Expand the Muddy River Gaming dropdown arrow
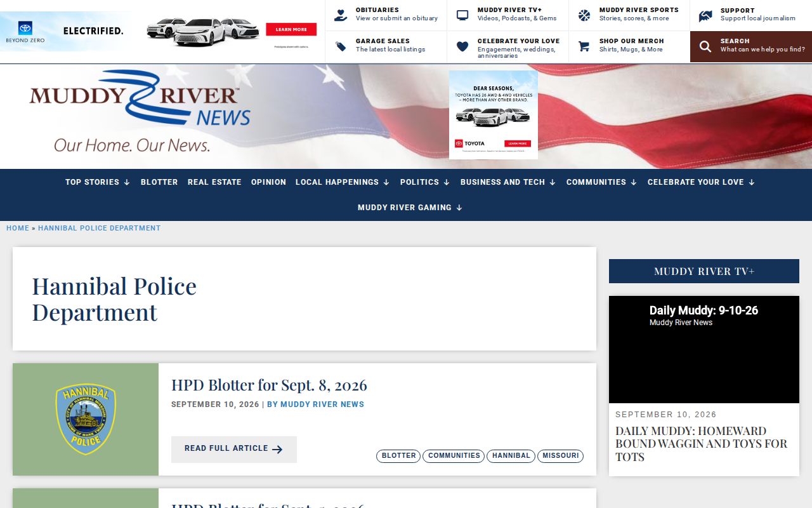This screenshot has height=508, width=812. point(459,208)
